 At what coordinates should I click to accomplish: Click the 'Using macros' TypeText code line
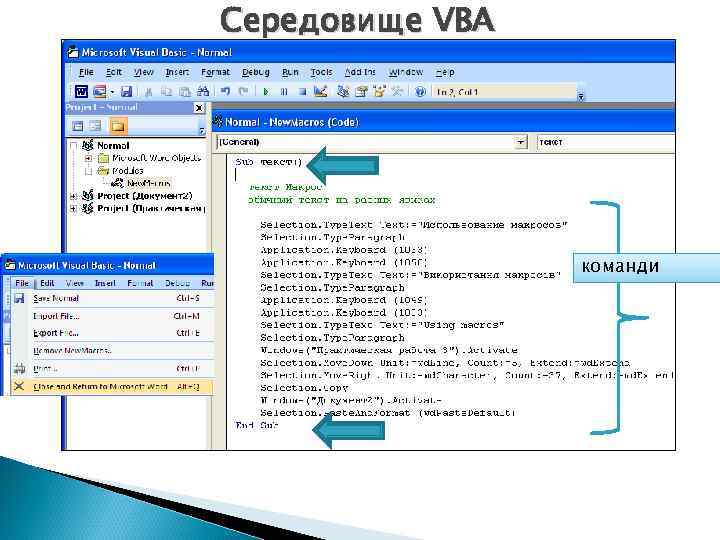(x=382, y=325)
